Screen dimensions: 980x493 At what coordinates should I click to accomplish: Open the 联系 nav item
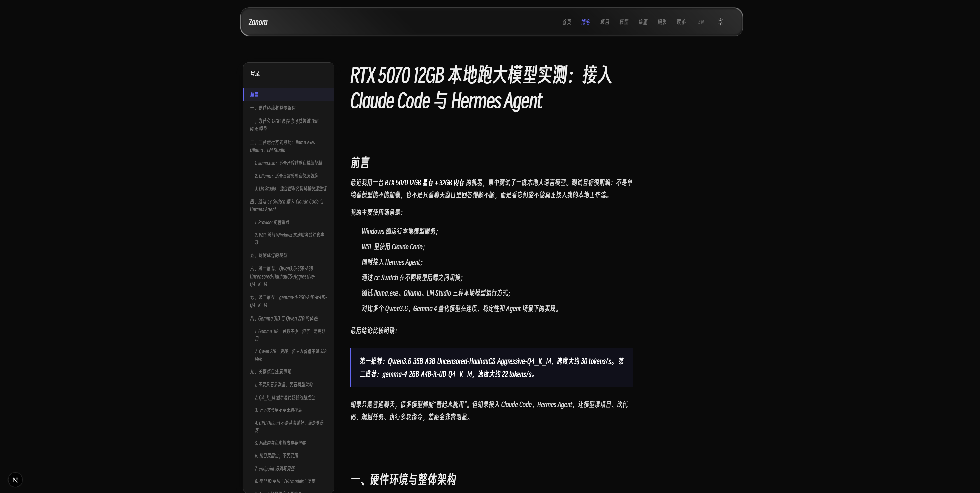click(681, 22)
